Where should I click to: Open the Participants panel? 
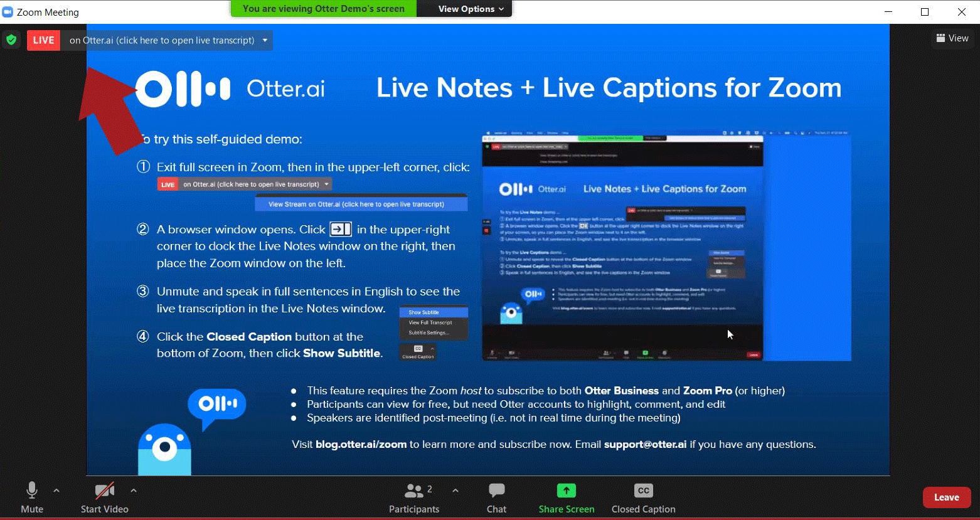414,498
